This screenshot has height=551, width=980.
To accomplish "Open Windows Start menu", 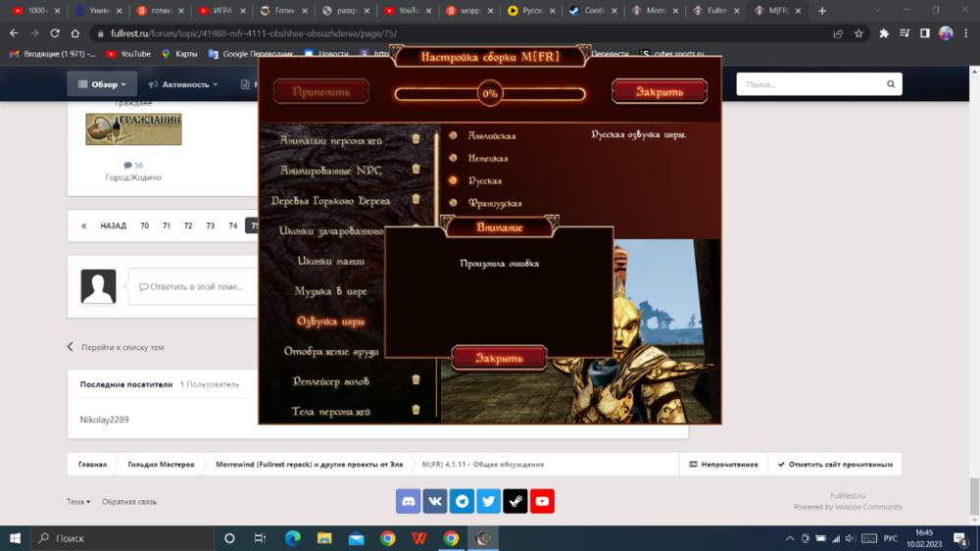I will 15,538.
